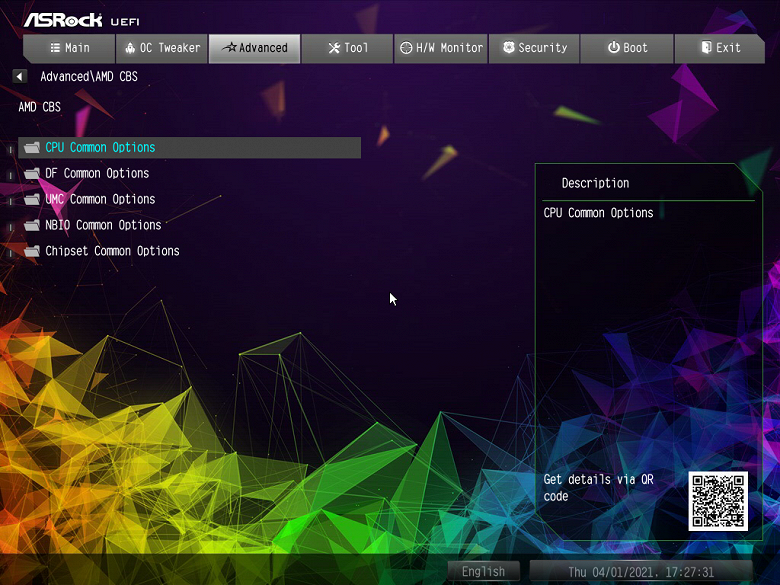Click the rocket icon on OC Tweaker

[x=130, y=48]
